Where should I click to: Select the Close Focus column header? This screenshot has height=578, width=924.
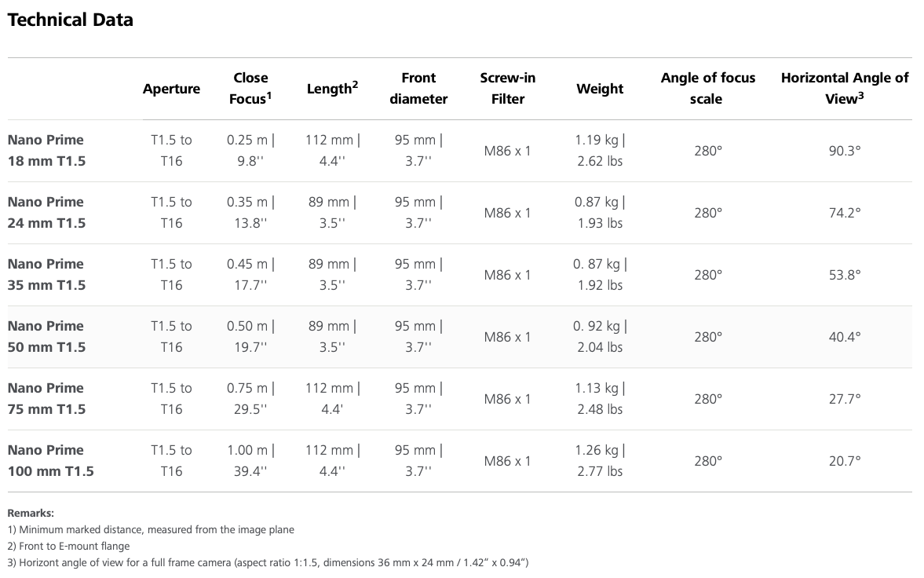pos(250,88)
